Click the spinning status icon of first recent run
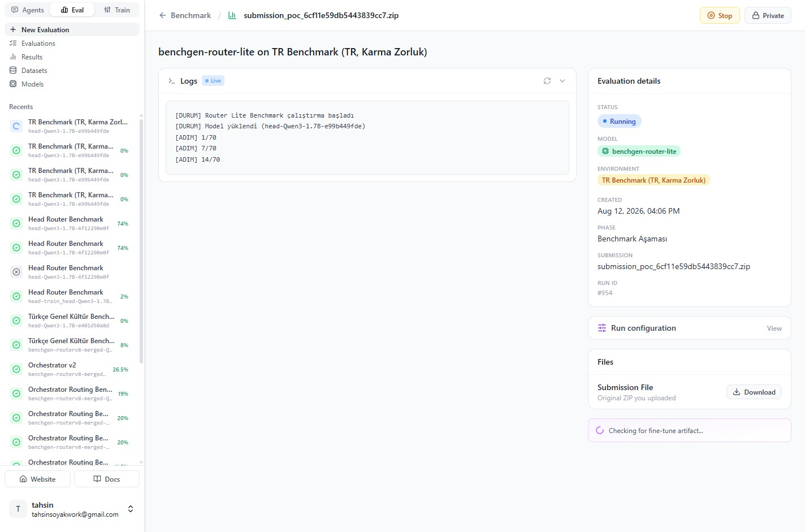The height and width of the screenshot is (532, 805). click(x=16, y=126)
